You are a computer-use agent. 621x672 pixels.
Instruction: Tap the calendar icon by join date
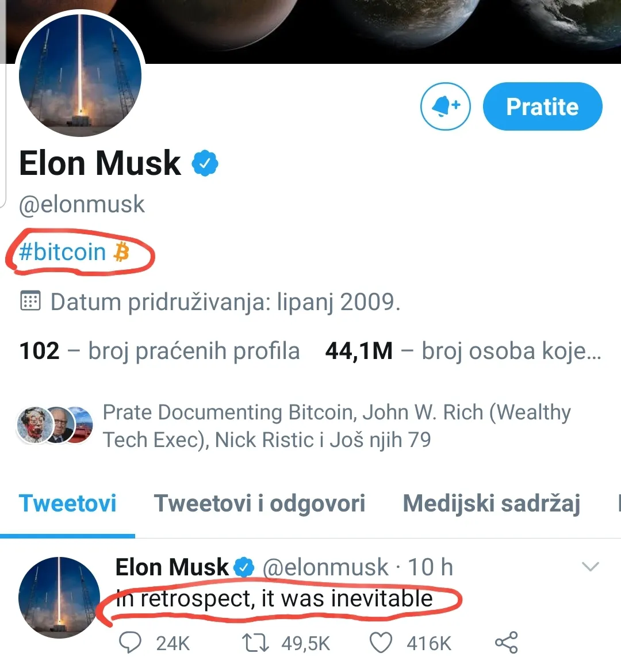pos(30,301)
